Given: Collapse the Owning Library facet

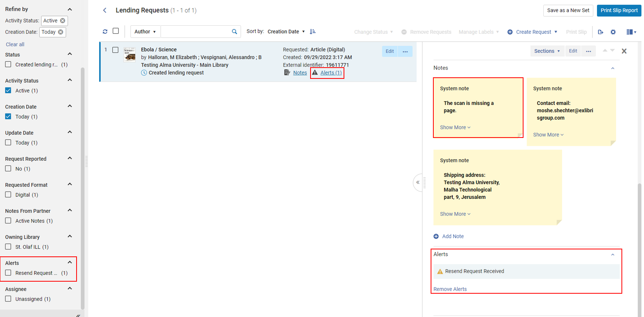Looking at the screenshot, I should (x=70, y=236).
